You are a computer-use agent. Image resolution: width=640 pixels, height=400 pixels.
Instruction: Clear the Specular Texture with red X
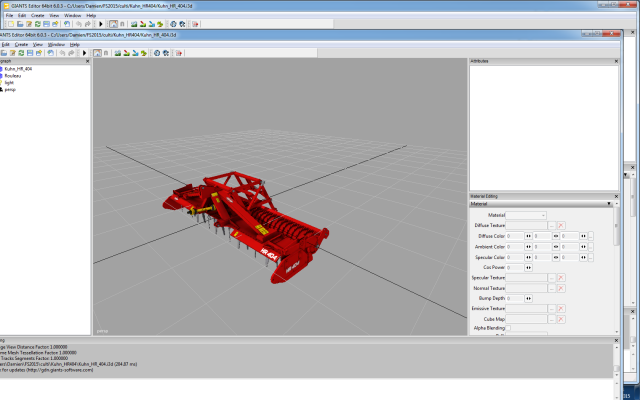point(561,278)
